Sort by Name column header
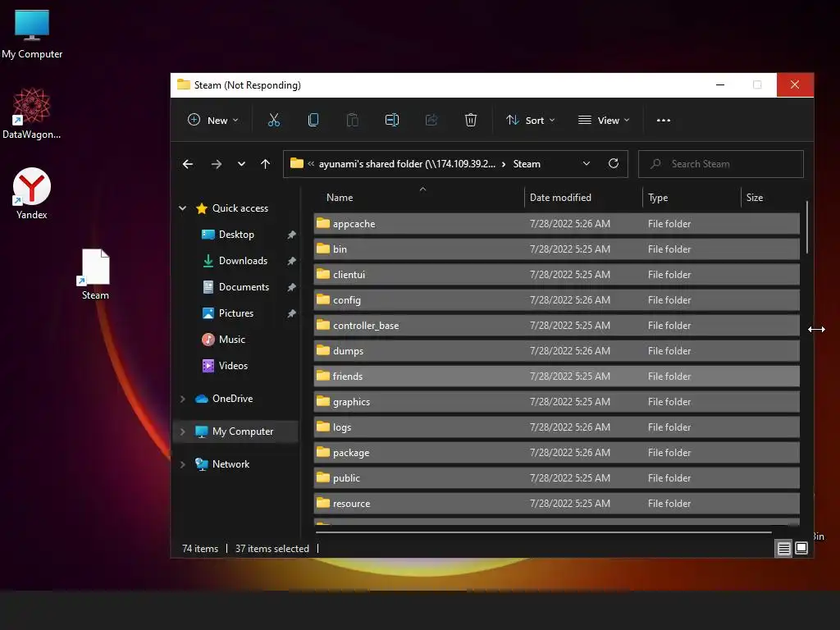Image resolution: width=840 pixels, height=630 pixels. point(340,197)
